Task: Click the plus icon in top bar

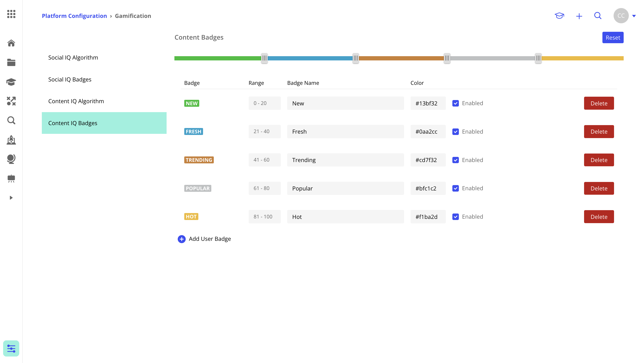Action: click(579, 16)
